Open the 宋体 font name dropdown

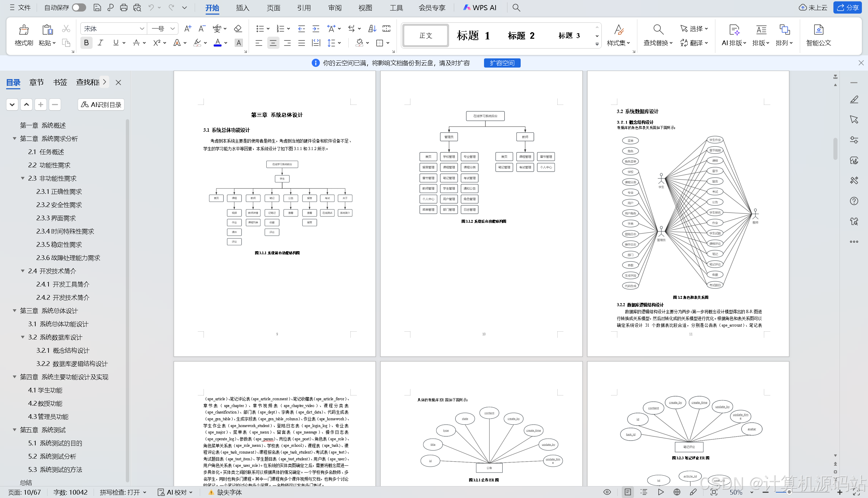[142, 29]
